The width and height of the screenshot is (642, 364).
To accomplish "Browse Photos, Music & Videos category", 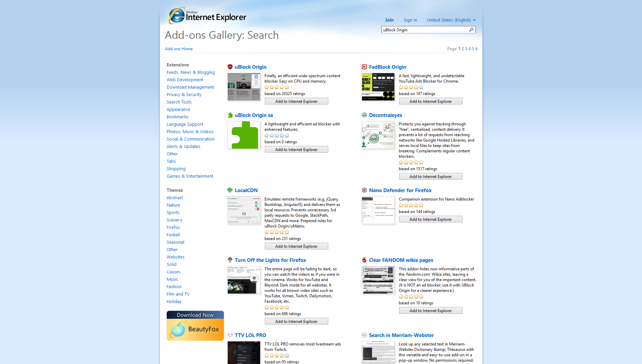I will pos(190,131).
